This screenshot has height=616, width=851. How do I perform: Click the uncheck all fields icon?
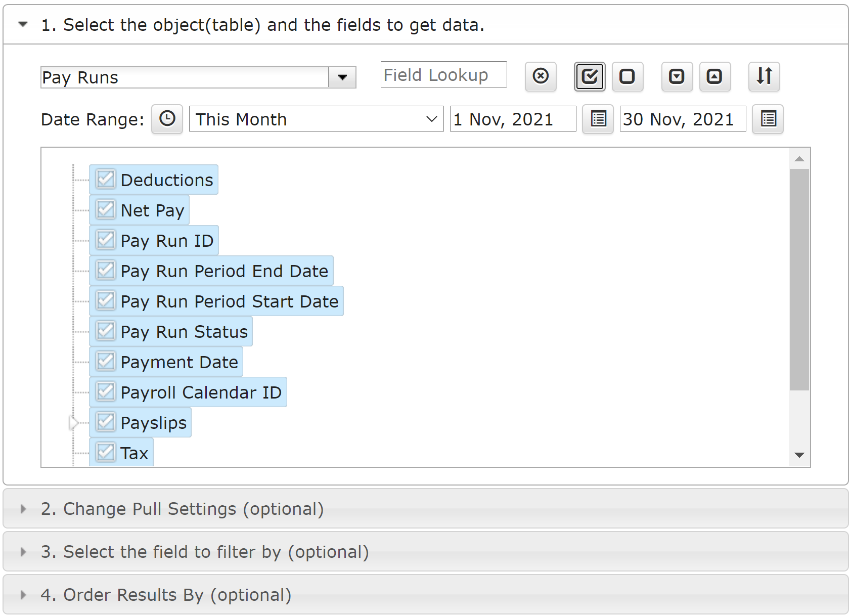coord(628,76)
